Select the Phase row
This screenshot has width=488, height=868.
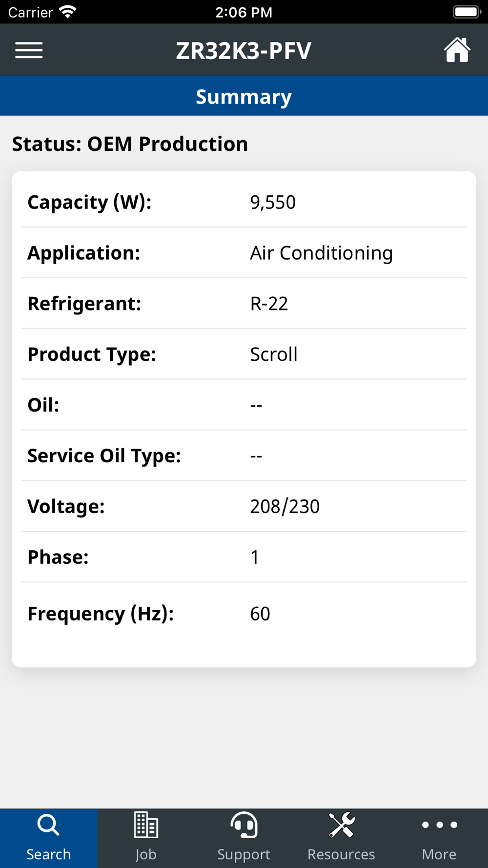tap(244, 557)
